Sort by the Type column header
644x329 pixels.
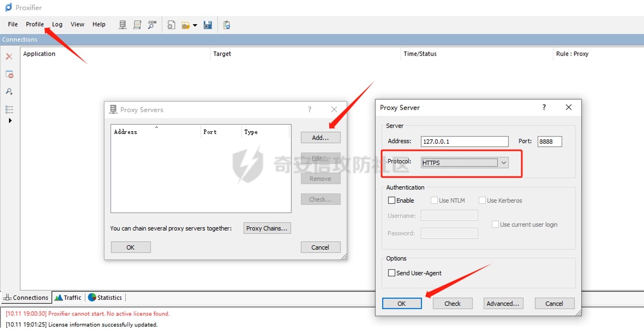[x=265, y=132]
